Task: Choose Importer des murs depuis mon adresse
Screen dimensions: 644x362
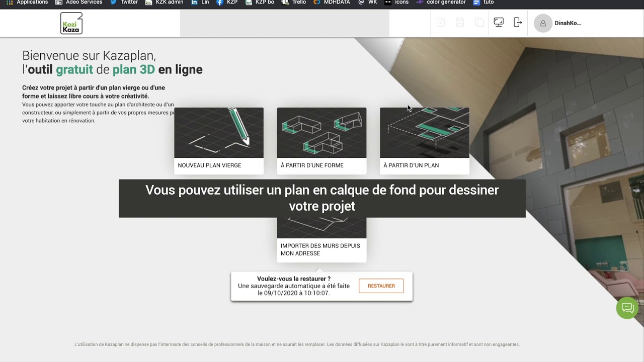Action: point(320,249)
